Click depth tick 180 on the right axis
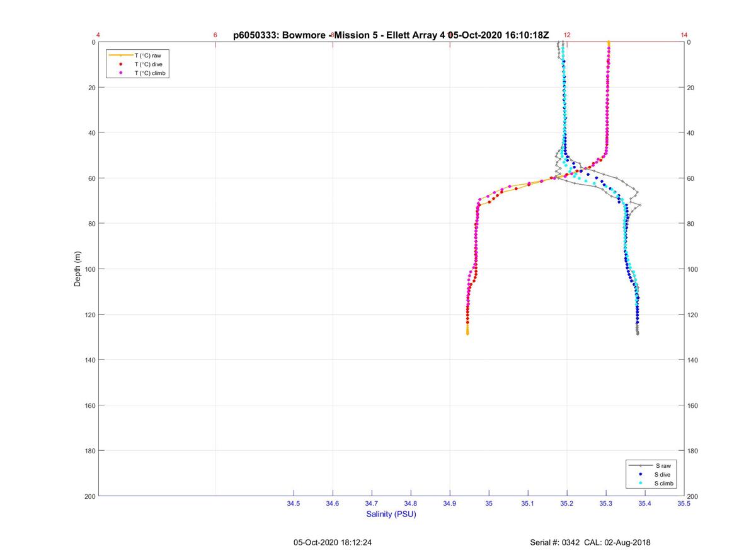756x558 pixels. click(693, 451)
